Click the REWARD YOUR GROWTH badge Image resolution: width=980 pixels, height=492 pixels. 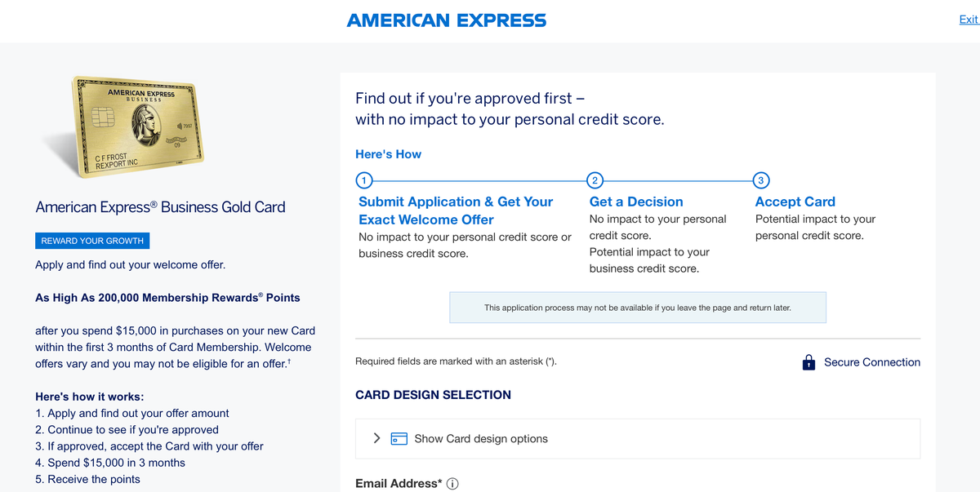[91, 240]
